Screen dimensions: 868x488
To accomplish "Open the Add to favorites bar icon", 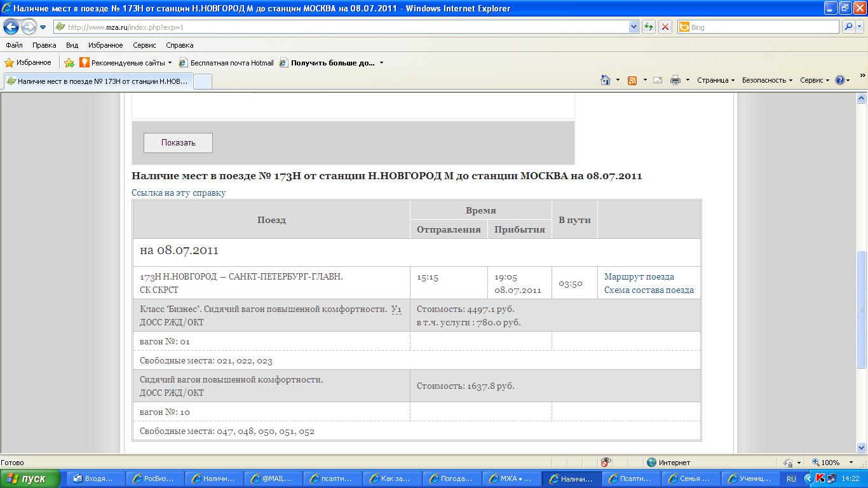I will (69, 63).
